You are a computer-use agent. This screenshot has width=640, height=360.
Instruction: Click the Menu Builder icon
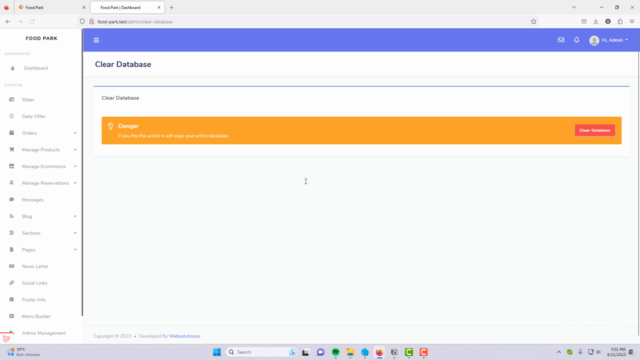point(11,316)
